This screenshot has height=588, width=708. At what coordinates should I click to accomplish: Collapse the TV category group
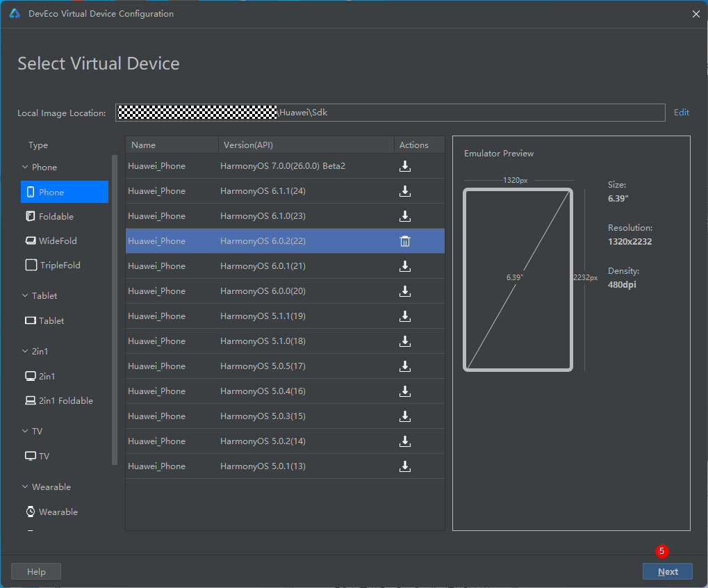click(x=25, y=431)
